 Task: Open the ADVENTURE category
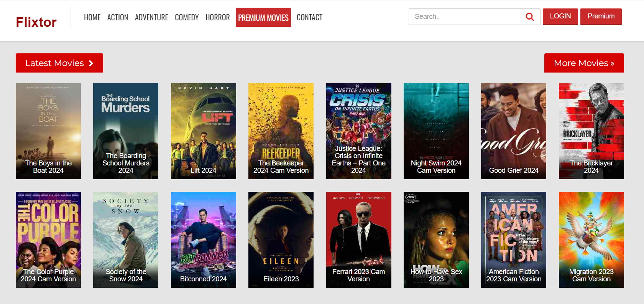[x=151, y=17]
